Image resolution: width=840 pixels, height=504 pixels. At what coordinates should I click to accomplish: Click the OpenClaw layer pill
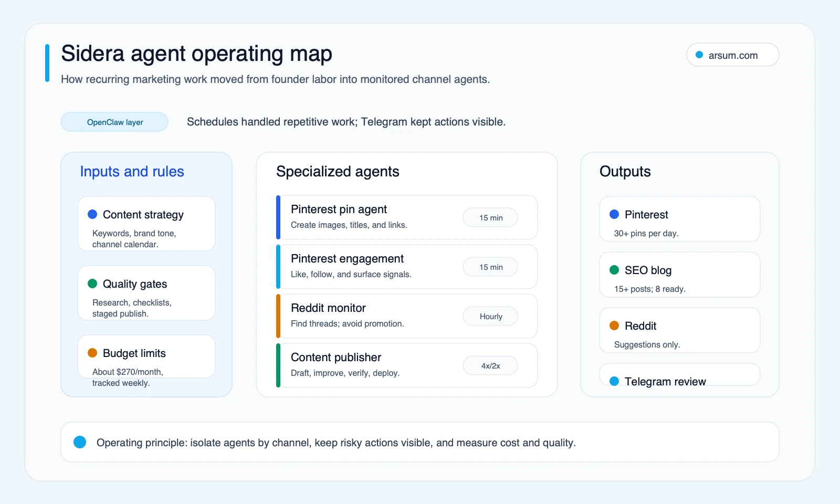click(114, 122)
